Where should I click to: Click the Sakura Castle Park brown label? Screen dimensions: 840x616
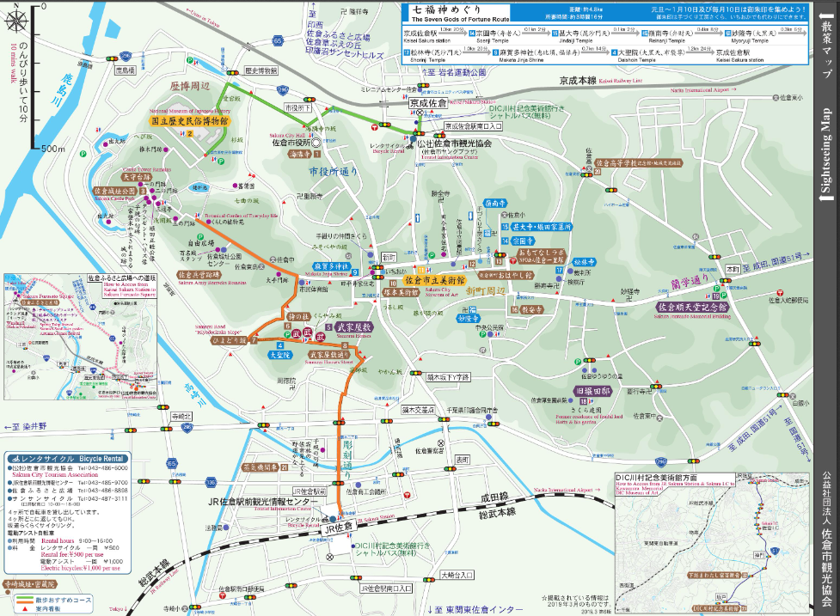point(114,191)
